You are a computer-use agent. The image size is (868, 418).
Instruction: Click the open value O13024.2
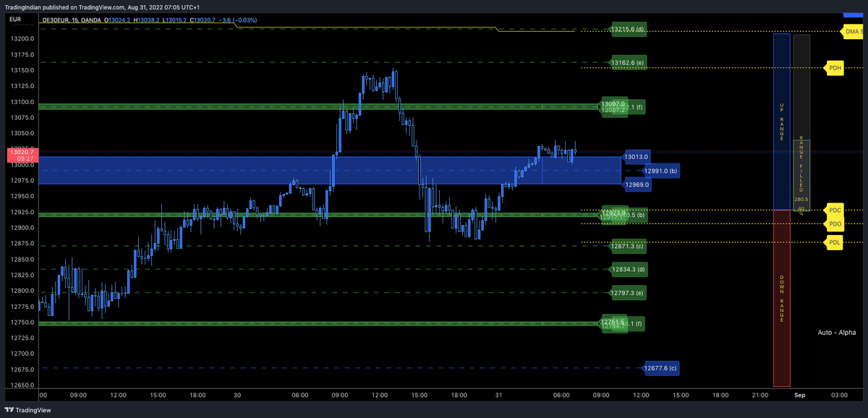(119, 20)
